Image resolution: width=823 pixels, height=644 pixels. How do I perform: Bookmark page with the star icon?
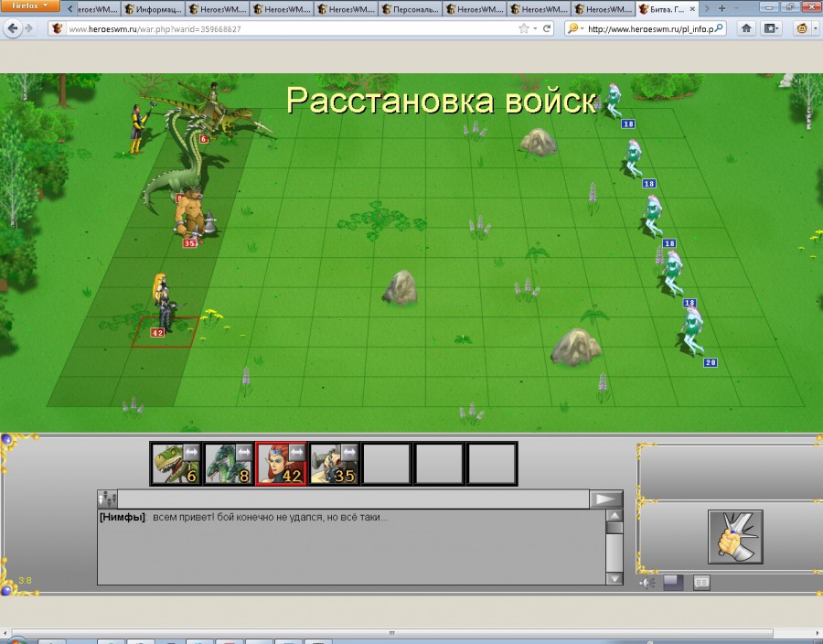523,29
